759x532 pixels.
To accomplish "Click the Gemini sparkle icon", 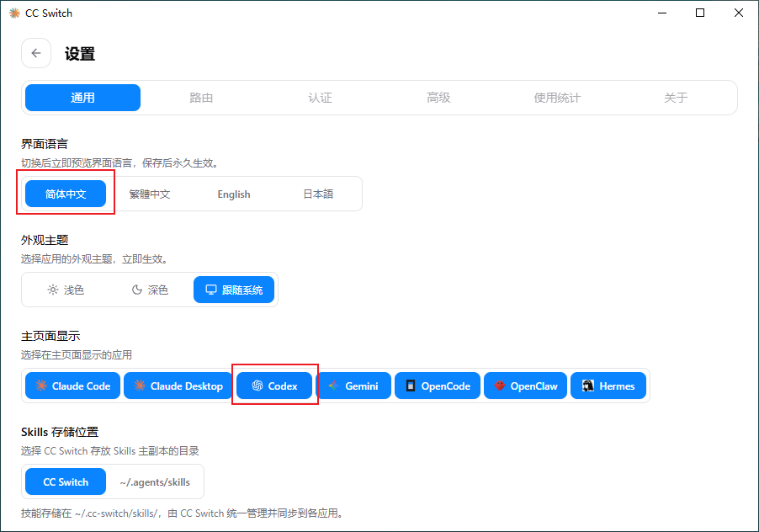I will [x=333, y=386].
